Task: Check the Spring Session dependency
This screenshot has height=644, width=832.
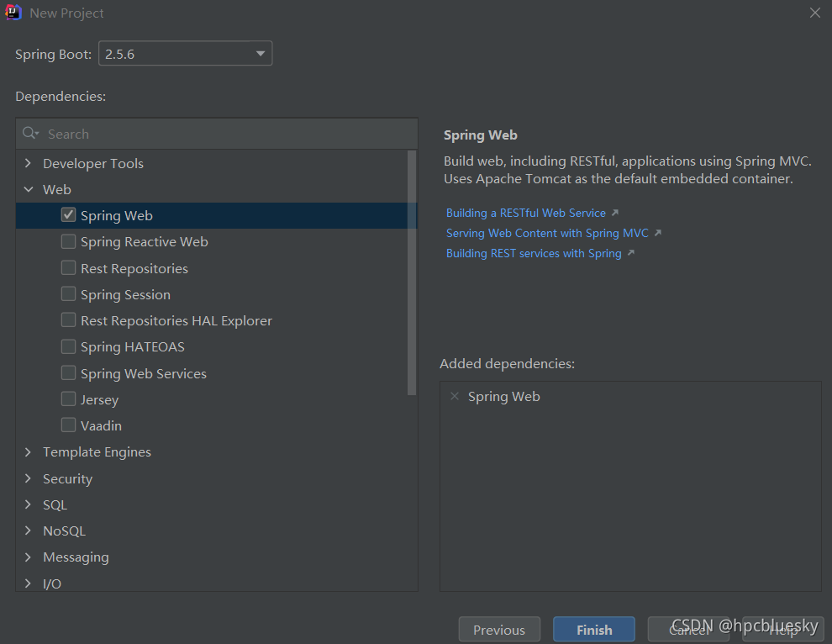Action: [68, 293]
